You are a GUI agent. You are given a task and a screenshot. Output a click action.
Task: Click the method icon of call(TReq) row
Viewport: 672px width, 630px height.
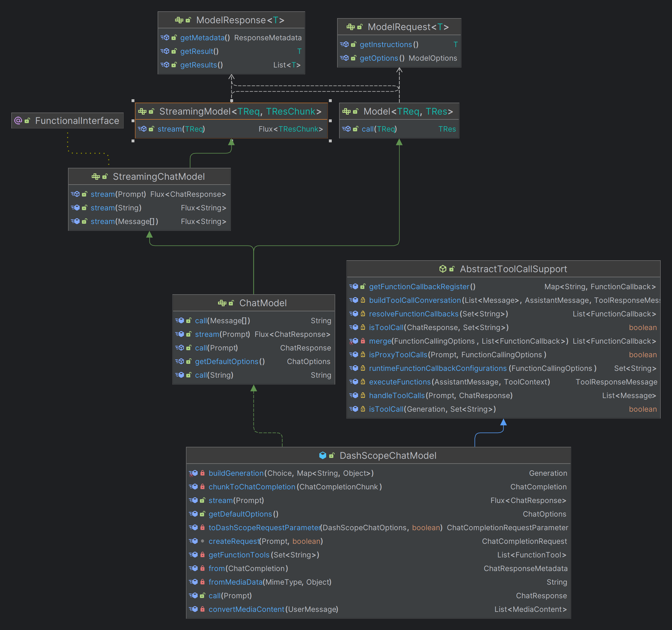(346, 129)
